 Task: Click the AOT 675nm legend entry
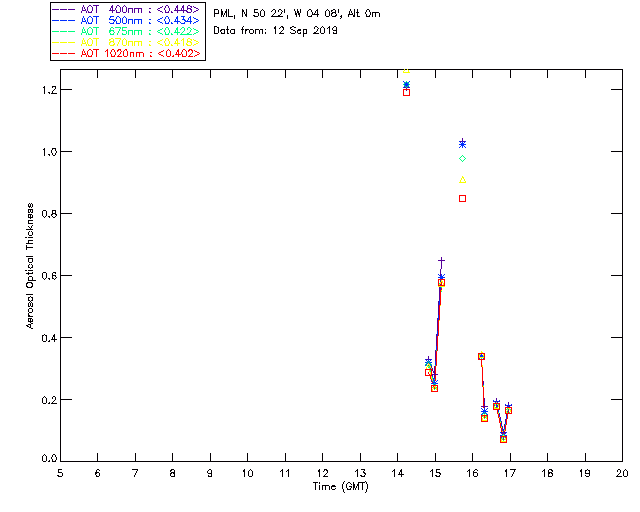click(126, 31)
